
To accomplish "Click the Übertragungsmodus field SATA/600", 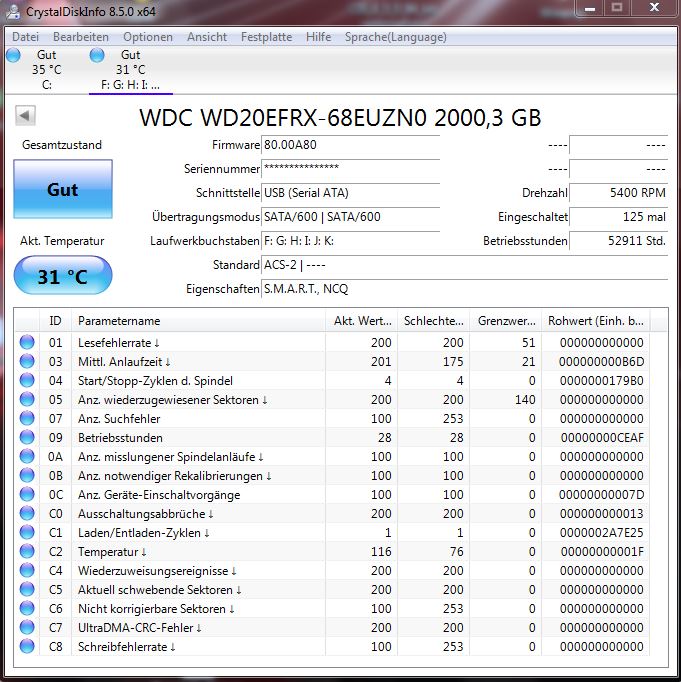I will pyautogui.click(x=351, y=217).
